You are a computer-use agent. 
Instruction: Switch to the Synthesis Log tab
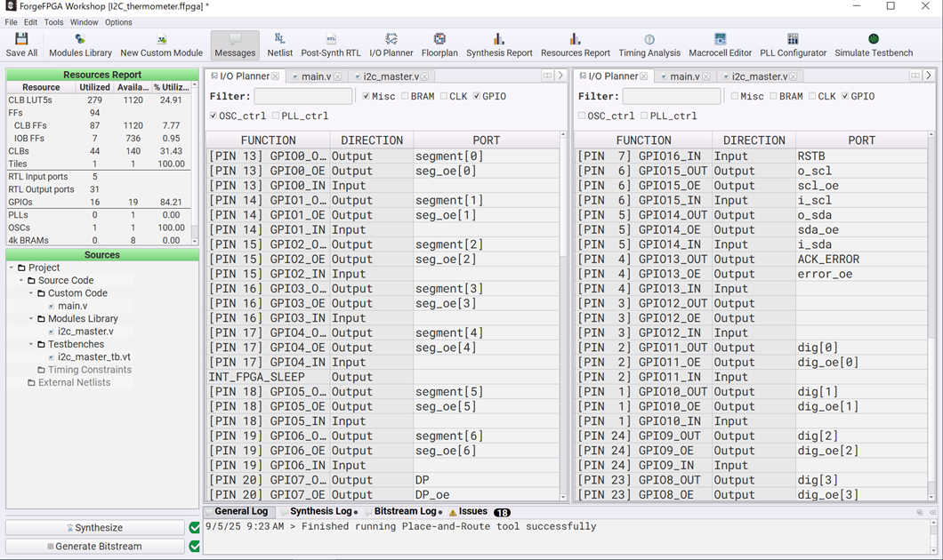click(321, 512)
